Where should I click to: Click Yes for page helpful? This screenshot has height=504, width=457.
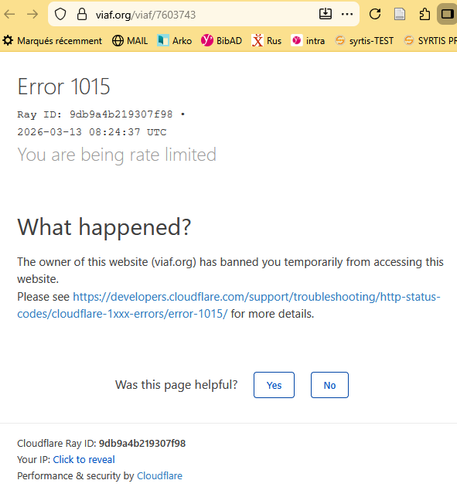tap(274, 385)
